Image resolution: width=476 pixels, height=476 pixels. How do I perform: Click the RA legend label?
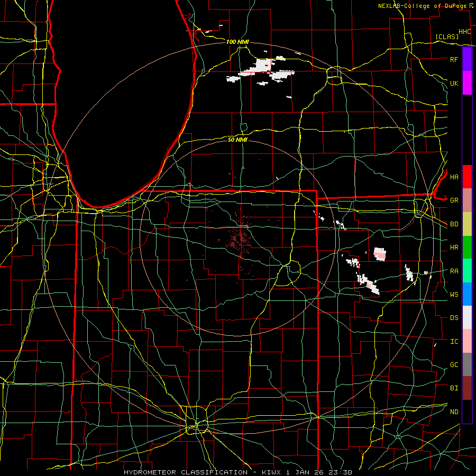(x=454, y=271)
